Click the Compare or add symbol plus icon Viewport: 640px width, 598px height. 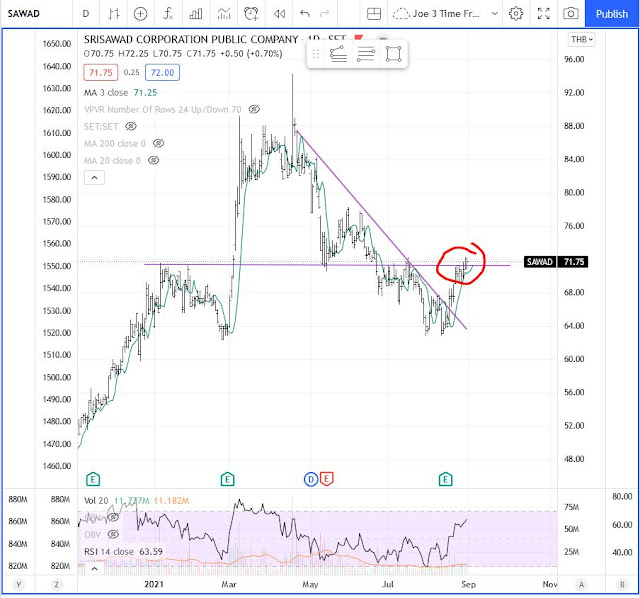(140, 13)
